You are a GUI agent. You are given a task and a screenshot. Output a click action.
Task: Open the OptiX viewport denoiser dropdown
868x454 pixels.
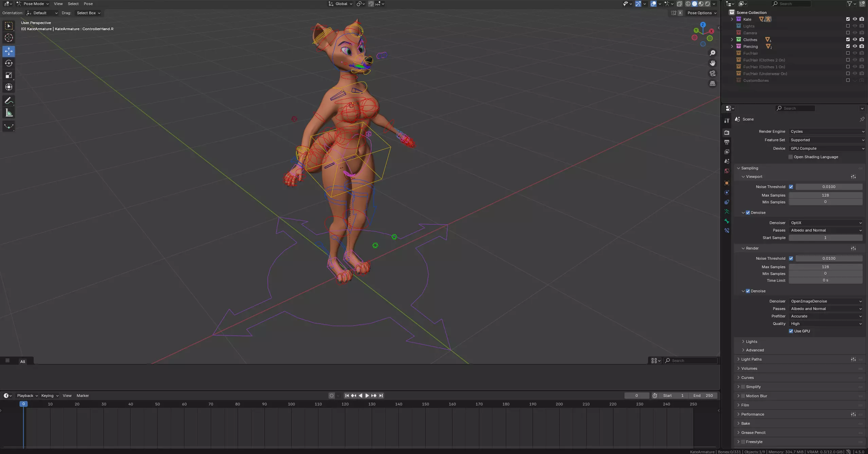[x=826, y=223]
